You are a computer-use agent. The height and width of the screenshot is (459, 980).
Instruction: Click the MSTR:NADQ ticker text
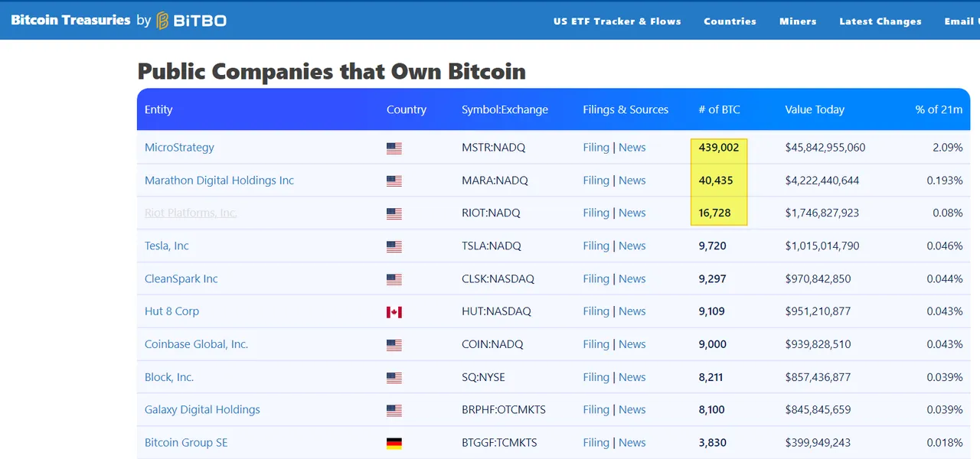493,148
